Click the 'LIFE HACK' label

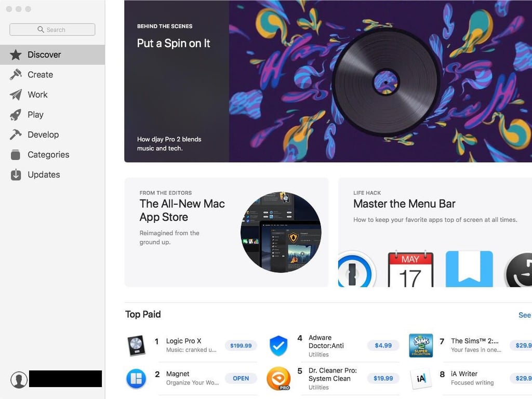click(367, 193)
